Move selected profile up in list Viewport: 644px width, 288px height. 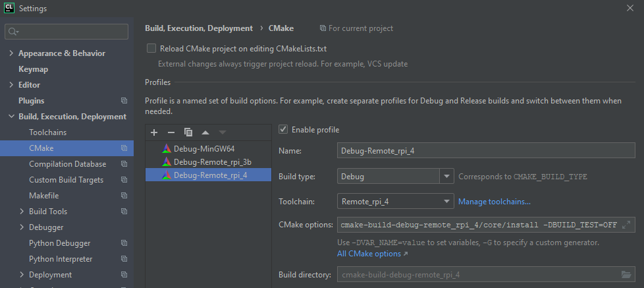[x=205, y=132]
